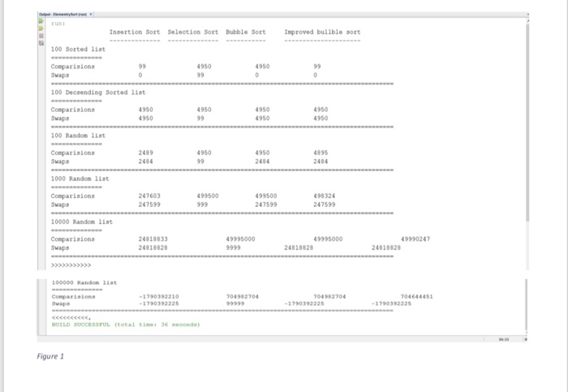Image resolution: width=568 pixels, height=392 pixels.
Task: Click the value 247603 in 1000 Random list
Action: (x=149, y=196)
